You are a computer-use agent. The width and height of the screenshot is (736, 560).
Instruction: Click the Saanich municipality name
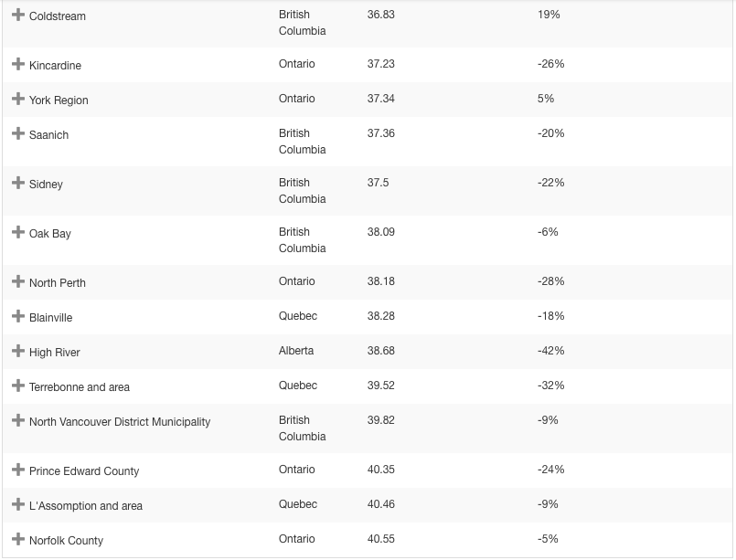48,135
